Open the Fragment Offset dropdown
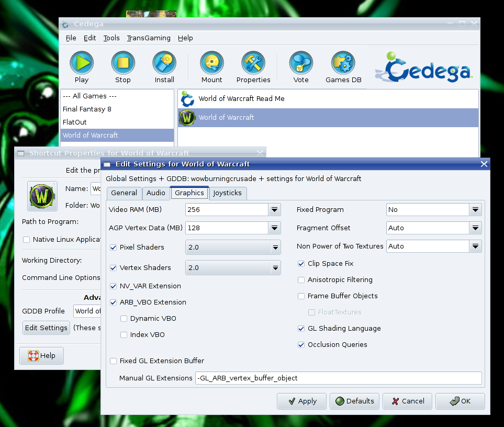 (475, 228)
